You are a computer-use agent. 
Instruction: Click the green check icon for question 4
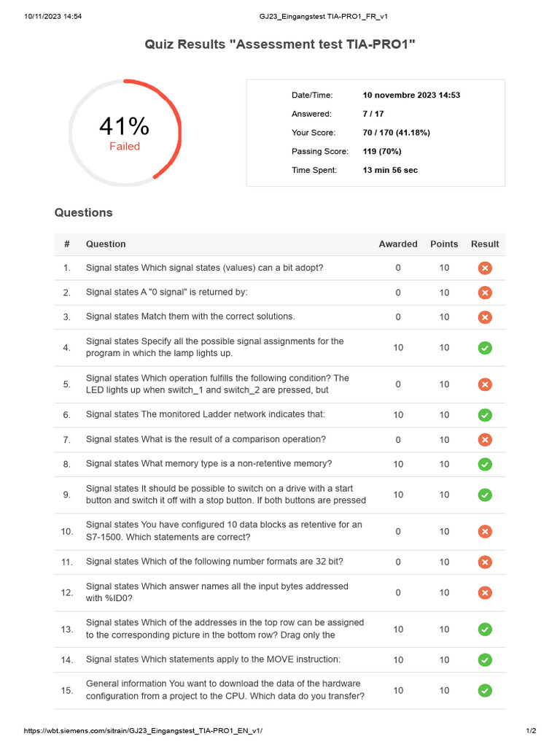point(485,348)
